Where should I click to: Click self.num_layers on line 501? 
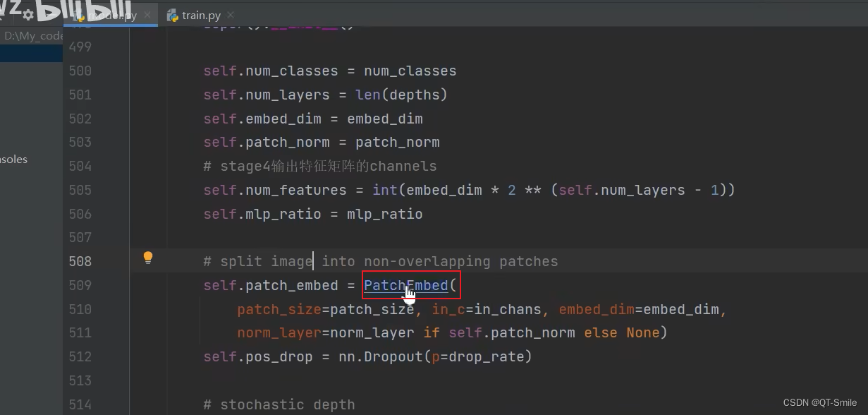[x=267, y=95]
